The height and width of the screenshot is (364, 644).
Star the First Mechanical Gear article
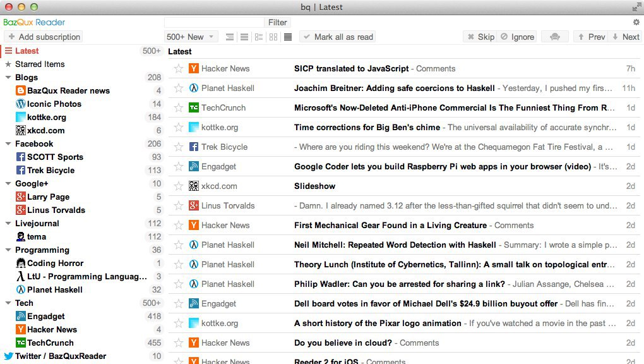(x=178, y=225)
